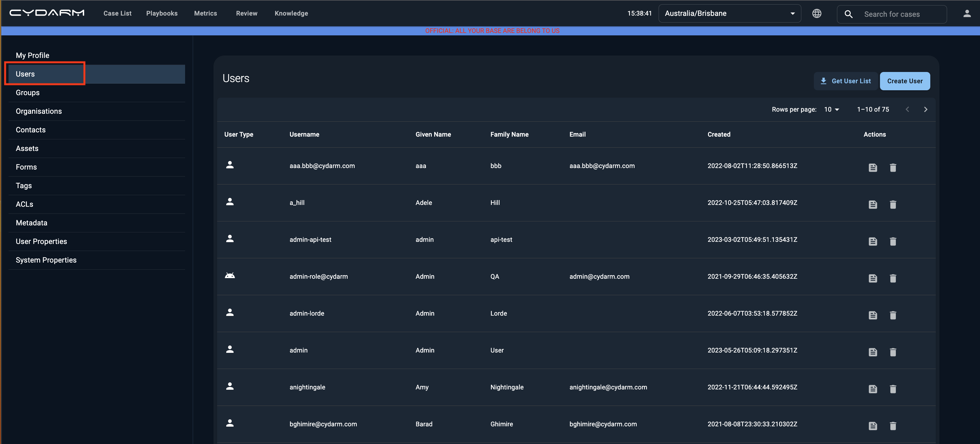This screenshot has width=980, height=444.
Task: Click username admin-lorde cell
Action: point(307,313)
